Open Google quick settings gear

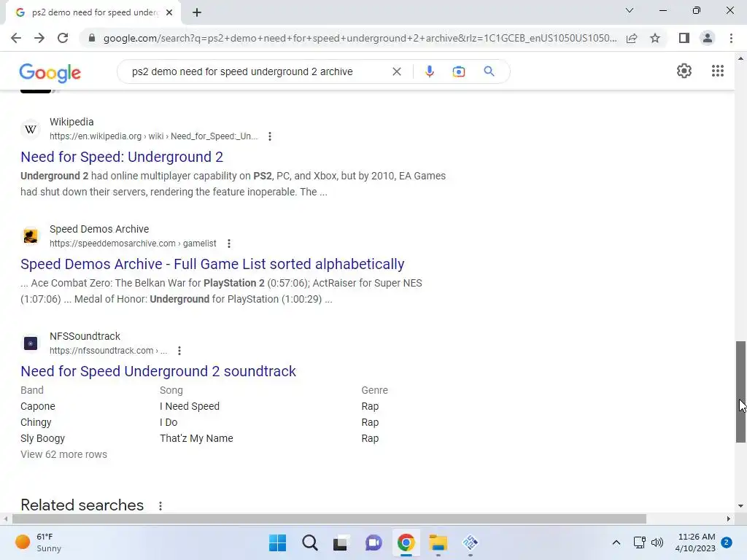point(684,71)
